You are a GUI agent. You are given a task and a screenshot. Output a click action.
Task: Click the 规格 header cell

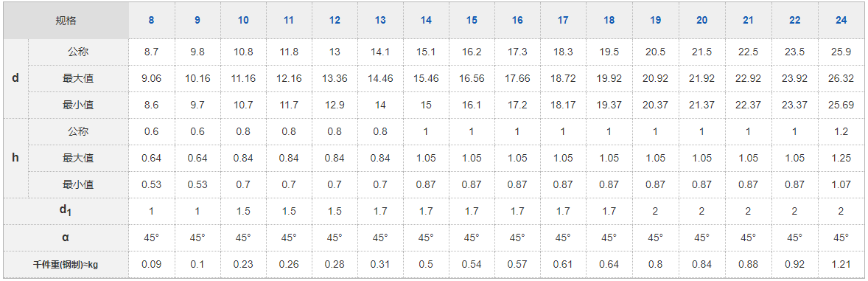point(66,21)
